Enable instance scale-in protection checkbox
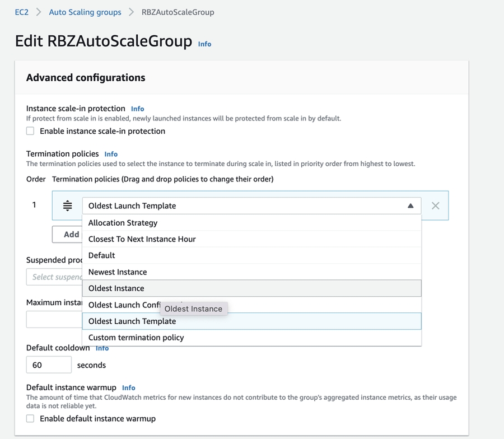This screenshot has width=504, height=439. (x=30, y=131)
